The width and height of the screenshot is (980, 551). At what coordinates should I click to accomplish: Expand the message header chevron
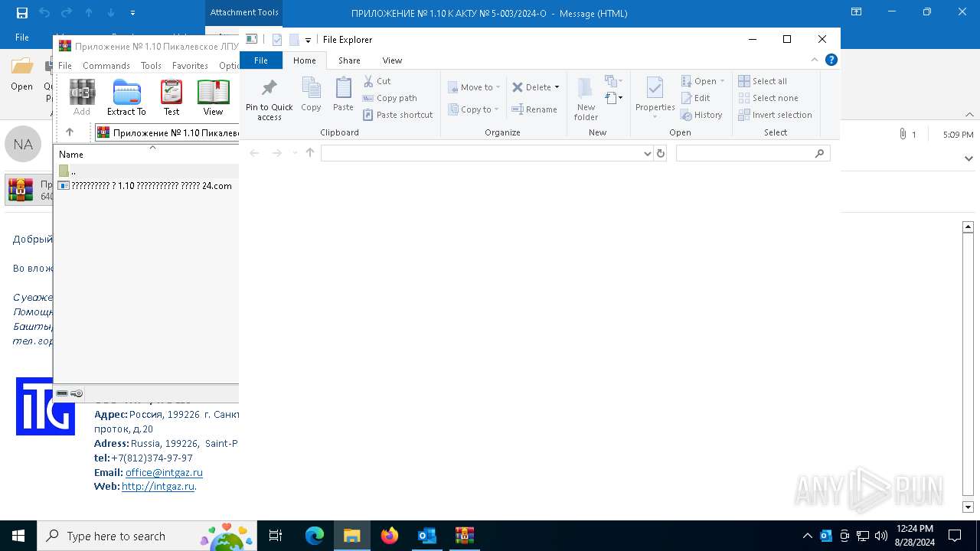pos(969,158)
